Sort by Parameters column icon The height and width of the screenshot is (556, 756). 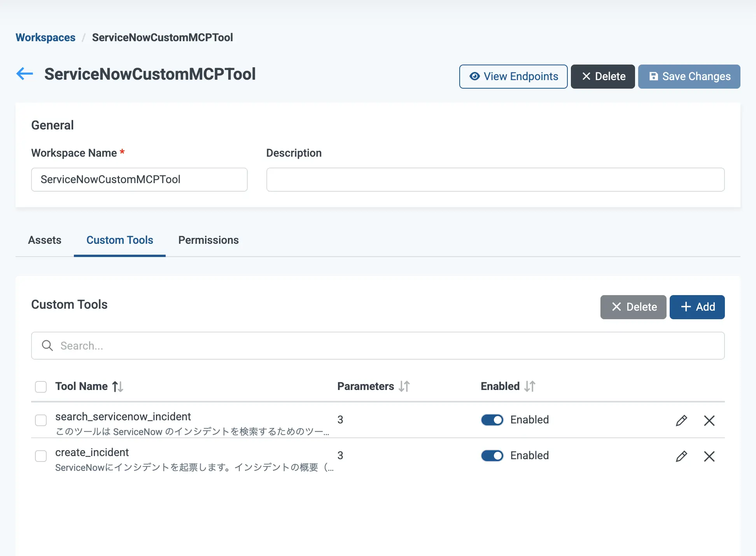pos(404,386)
